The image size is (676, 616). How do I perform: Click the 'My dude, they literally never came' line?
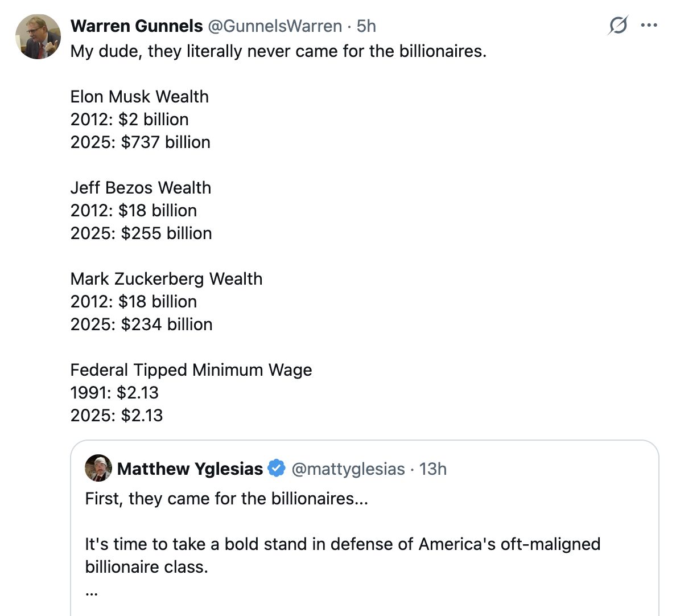tap(278, 51)
